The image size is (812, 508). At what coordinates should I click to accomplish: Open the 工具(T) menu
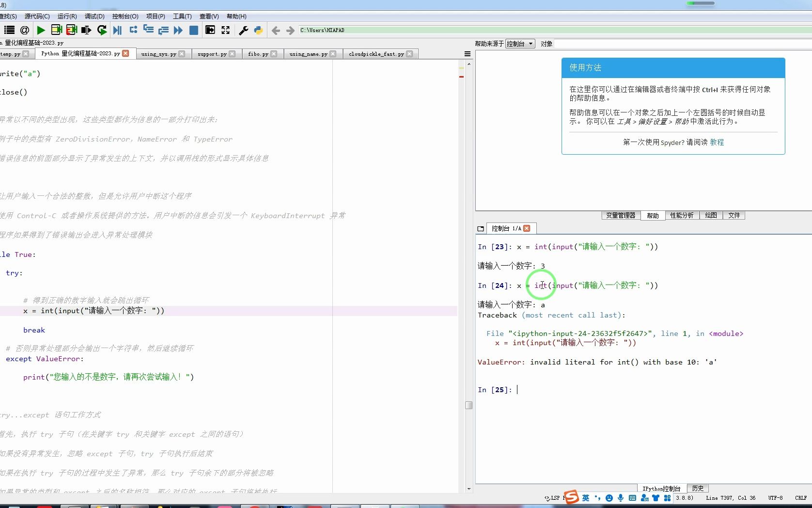point(182,16)
